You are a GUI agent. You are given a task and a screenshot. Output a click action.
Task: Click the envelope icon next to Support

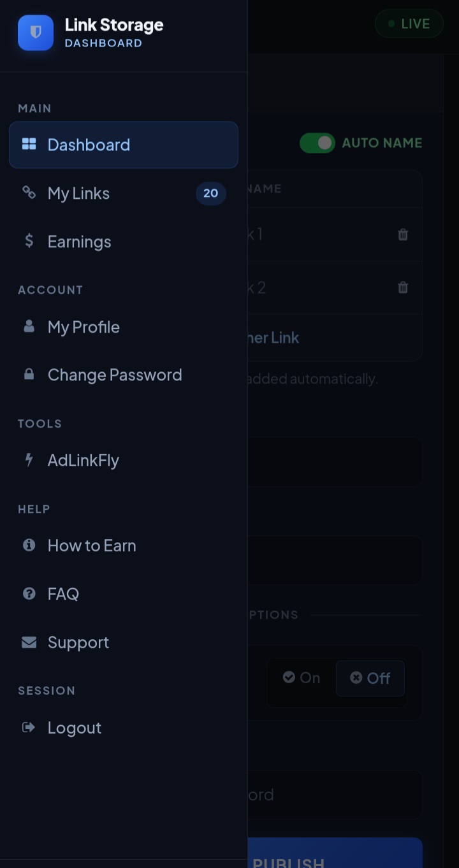click(x=29, y=642)
